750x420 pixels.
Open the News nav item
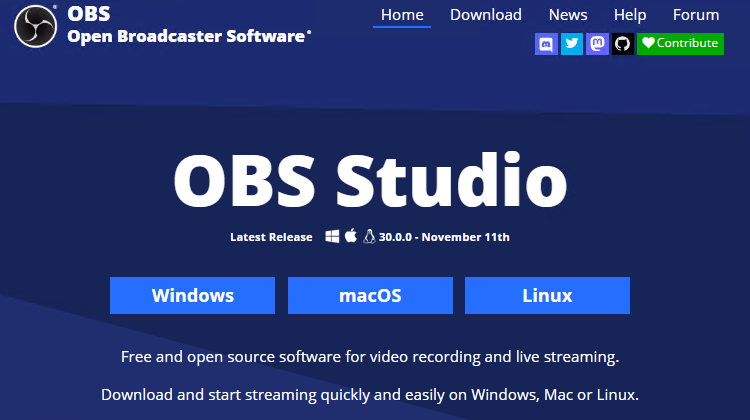(568, 15)
